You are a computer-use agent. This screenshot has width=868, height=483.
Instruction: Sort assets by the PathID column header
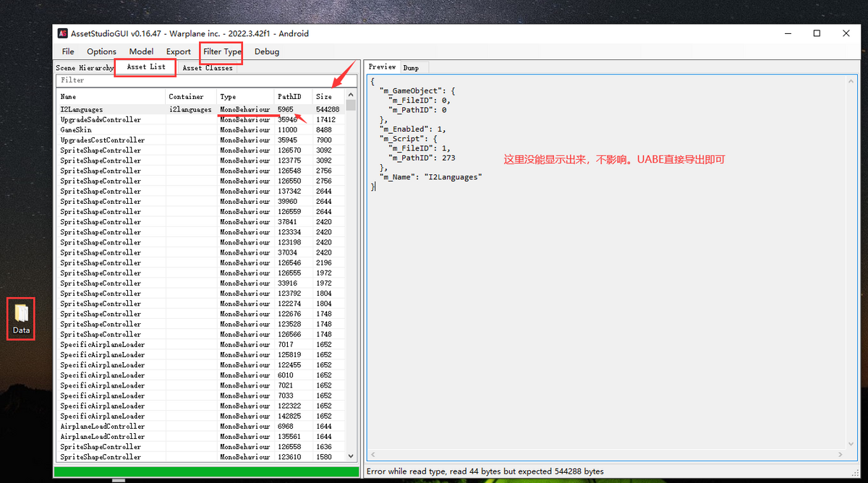(x=293, y=96)
